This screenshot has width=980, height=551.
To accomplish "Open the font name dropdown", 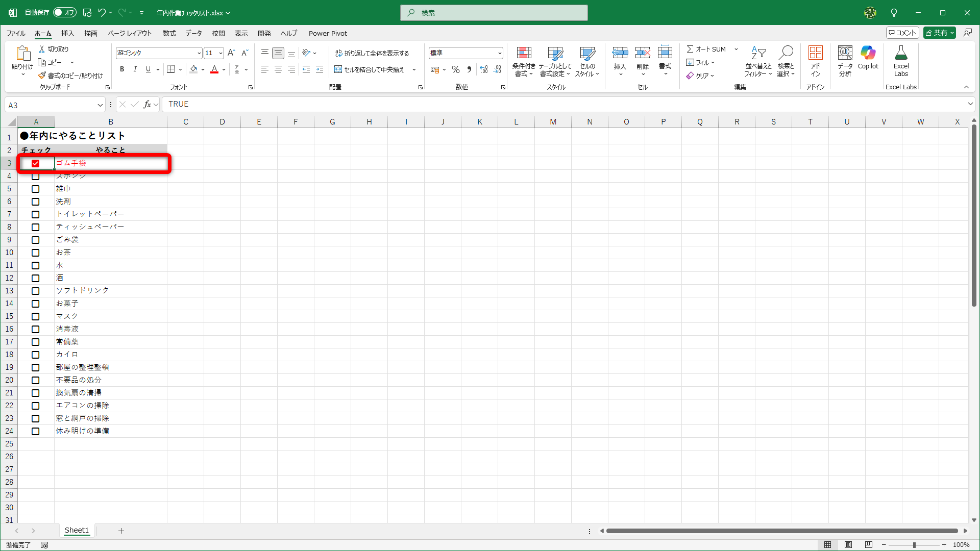I will tap(199, 53).
